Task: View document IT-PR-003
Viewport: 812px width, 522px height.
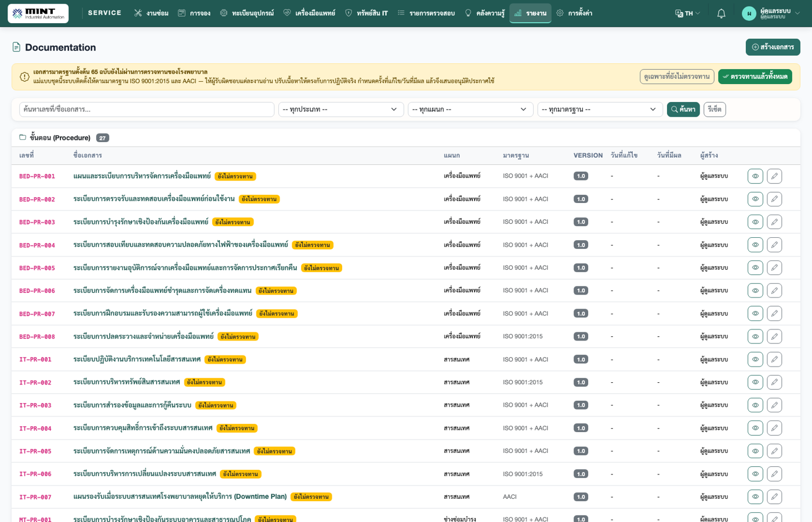Action: point(755,405)
